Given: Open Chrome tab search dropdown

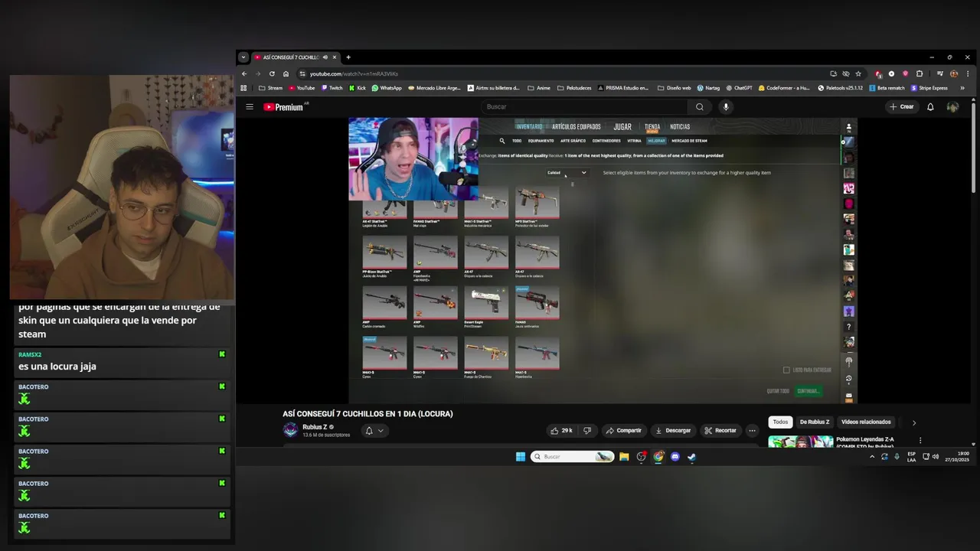Looking at the screenshot, I should [x=243, y=57].
